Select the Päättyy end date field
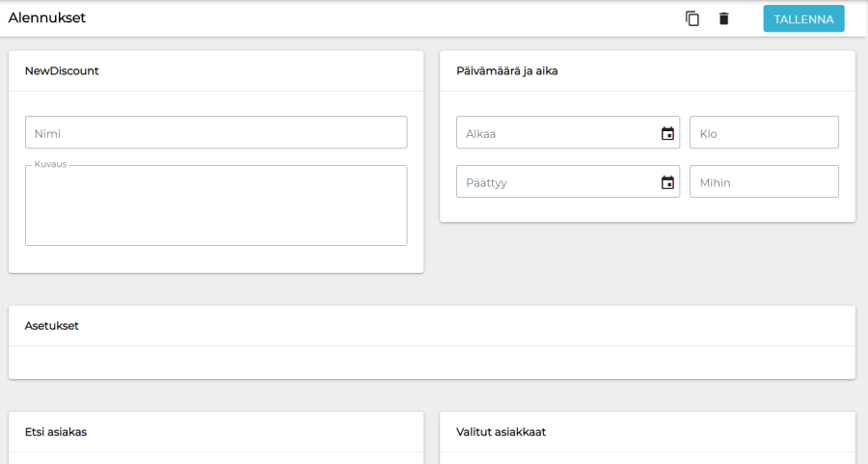Image resolution: width=868 pixels, height=464 pixels. 556,181
